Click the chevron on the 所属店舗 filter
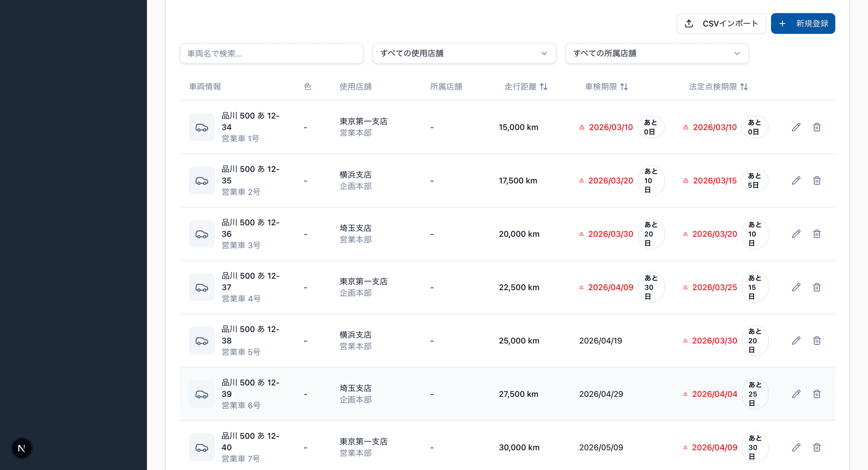 tap(737, 53)
